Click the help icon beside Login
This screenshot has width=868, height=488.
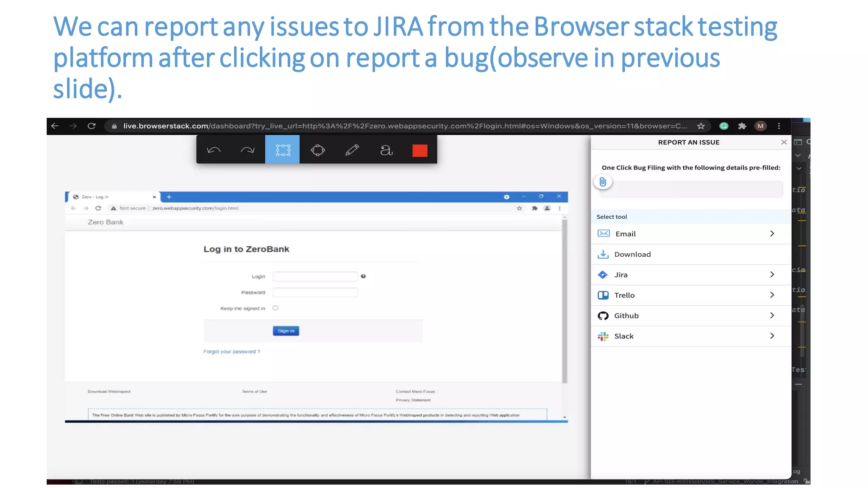[363, 276]
